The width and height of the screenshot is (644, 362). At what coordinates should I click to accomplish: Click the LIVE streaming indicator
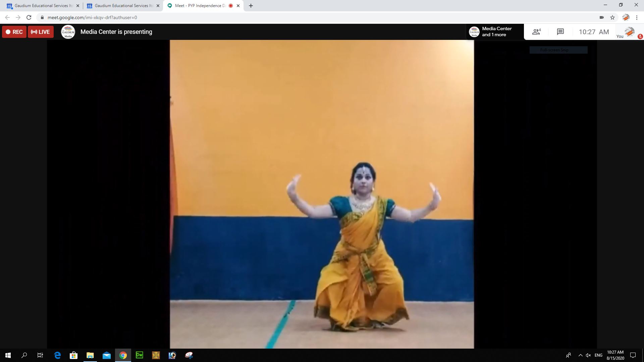click(41, 32)
